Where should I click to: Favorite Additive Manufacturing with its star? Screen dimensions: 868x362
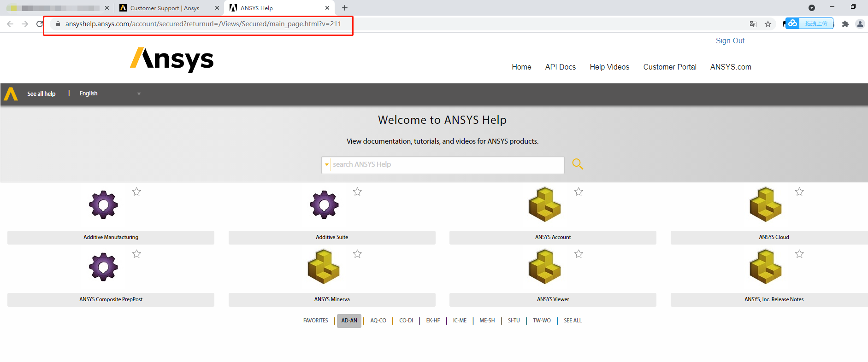[x=136, y=192]
